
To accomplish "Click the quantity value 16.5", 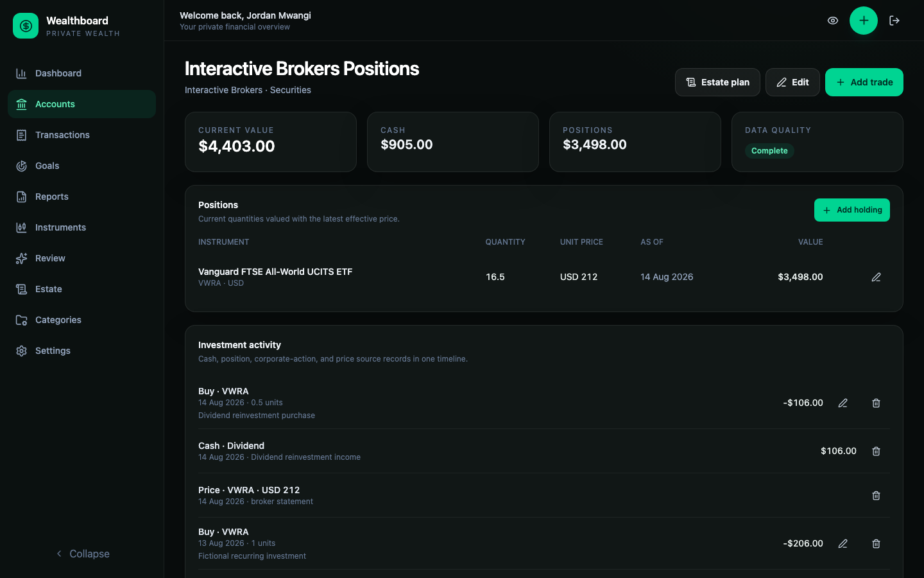I will (x=495, y=277).
